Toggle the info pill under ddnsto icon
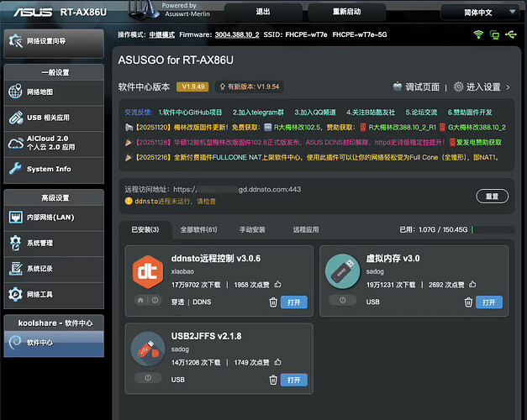The image size is (527, 420). tap(147, 300)
